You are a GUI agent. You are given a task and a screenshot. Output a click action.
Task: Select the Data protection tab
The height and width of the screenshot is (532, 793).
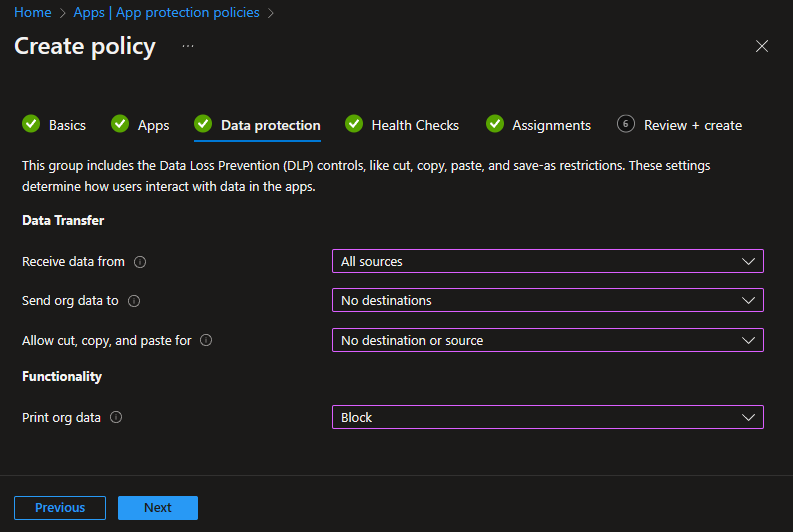coord(270,125)
